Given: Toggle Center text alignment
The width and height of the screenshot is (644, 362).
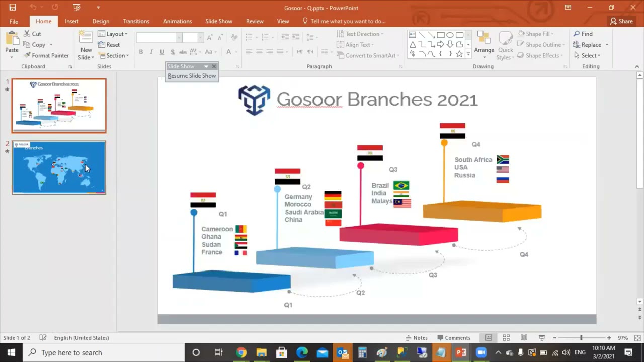Looking at the screenshot, I should coord(259,52).
